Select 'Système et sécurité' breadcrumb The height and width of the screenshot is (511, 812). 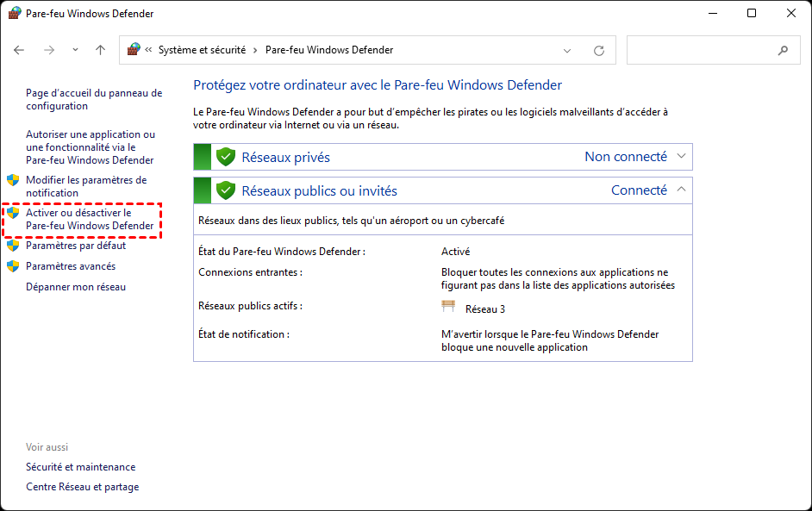click(202, 50)
